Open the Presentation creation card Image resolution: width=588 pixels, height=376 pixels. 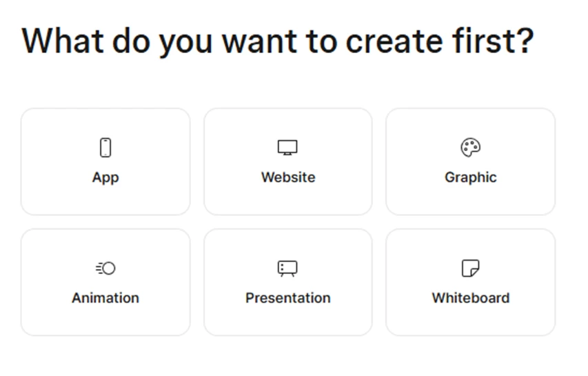tap(288, 283)
